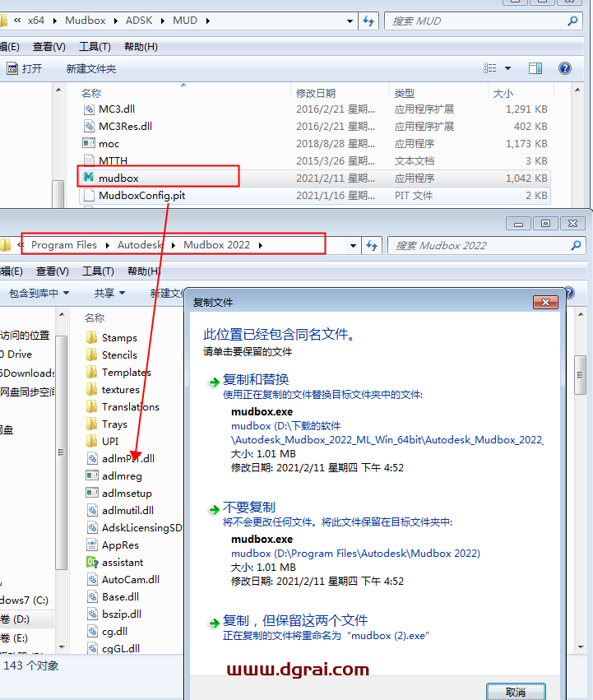Open 帮助(H) menu in MUD window
The height and width of the screenshot is (700, 593).
(x=141, y=47)
